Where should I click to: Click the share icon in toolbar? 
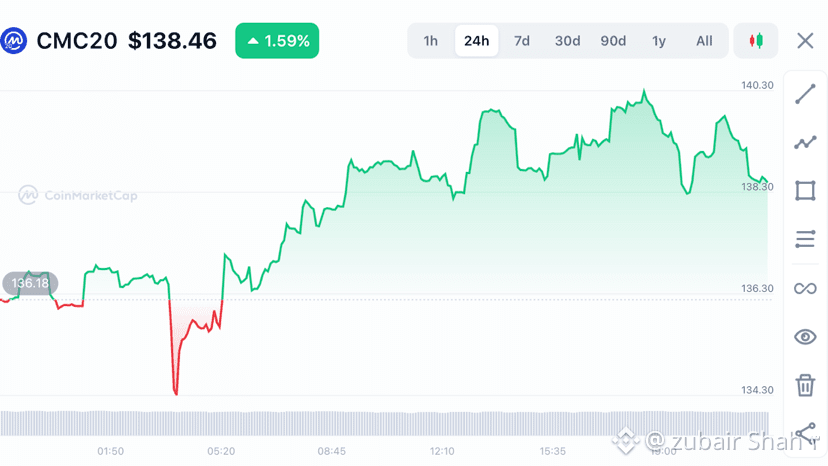click(x=806, y=433)
